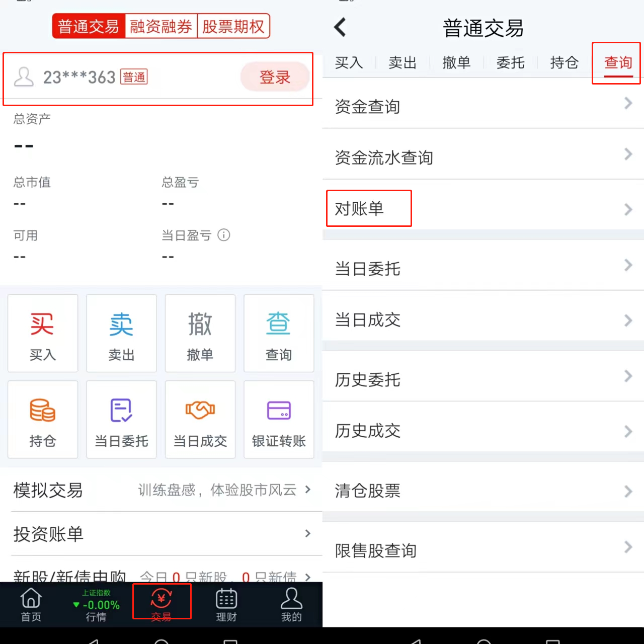Open the 银证转账 bank transfer tile
Screen dimensions: 644x644
(x=279, y=419)
